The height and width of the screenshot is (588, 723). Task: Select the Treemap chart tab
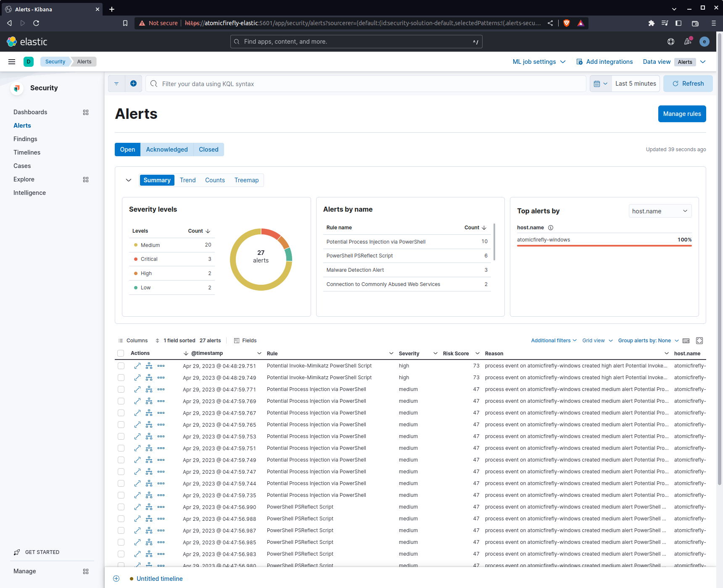click(x=246, y=180)
